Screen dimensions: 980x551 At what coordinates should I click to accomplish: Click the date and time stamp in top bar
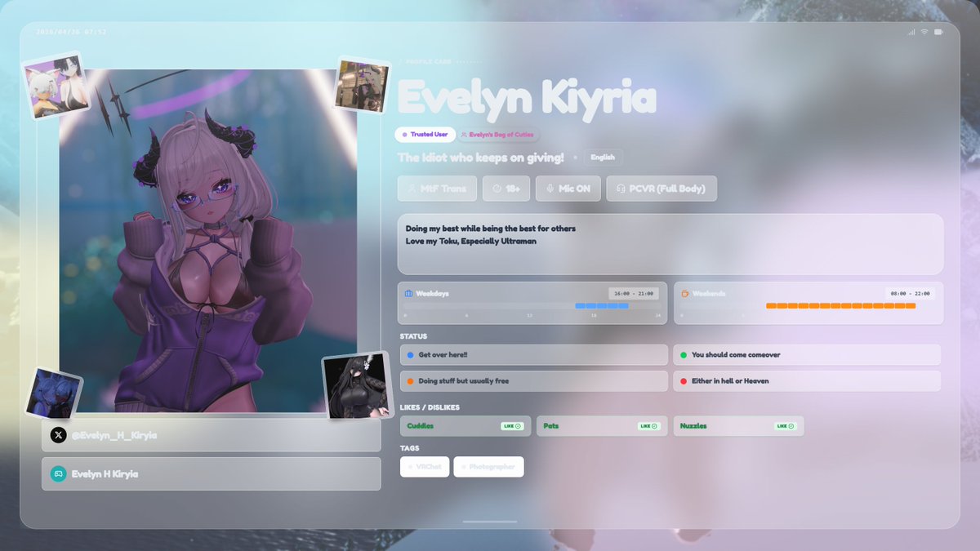pyautogui.click(x=71, y=32)
